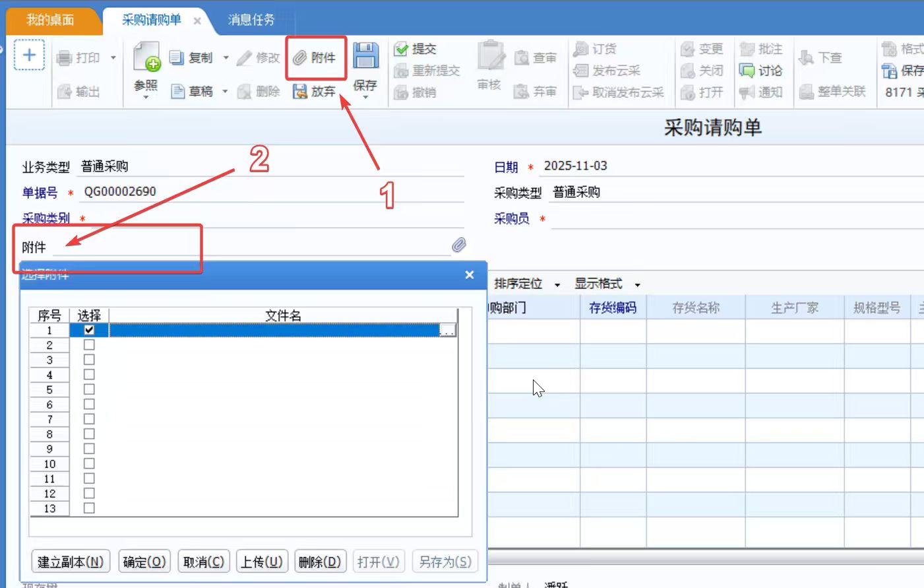Click the 保存 floppy disk icon
Viewport: 924px width, 588px height.
365,56
